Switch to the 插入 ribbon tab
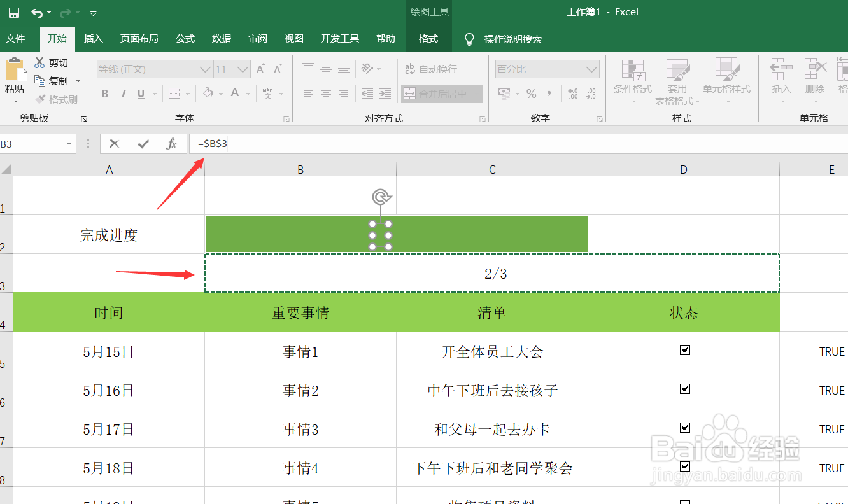Screen dimensions: 848x504 [93, 38]
